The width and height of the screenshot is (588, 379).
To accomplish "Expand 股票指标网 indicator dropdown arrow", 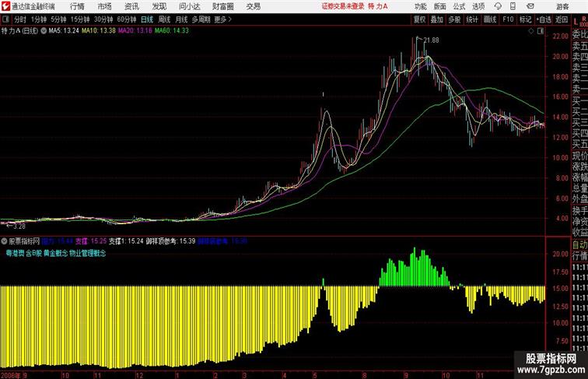I will (4, 241).
